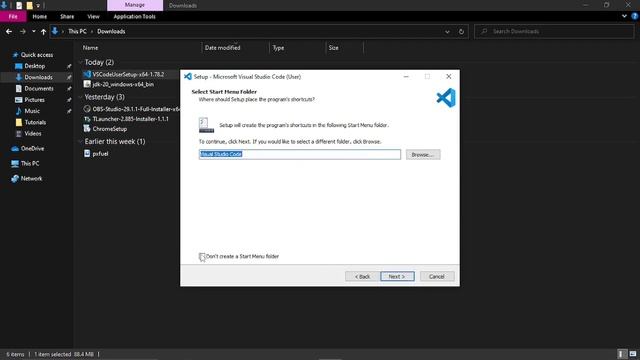Open Explorer help question mark icon
The height and width of the screenshot is (360, 640).
[635, 16]
